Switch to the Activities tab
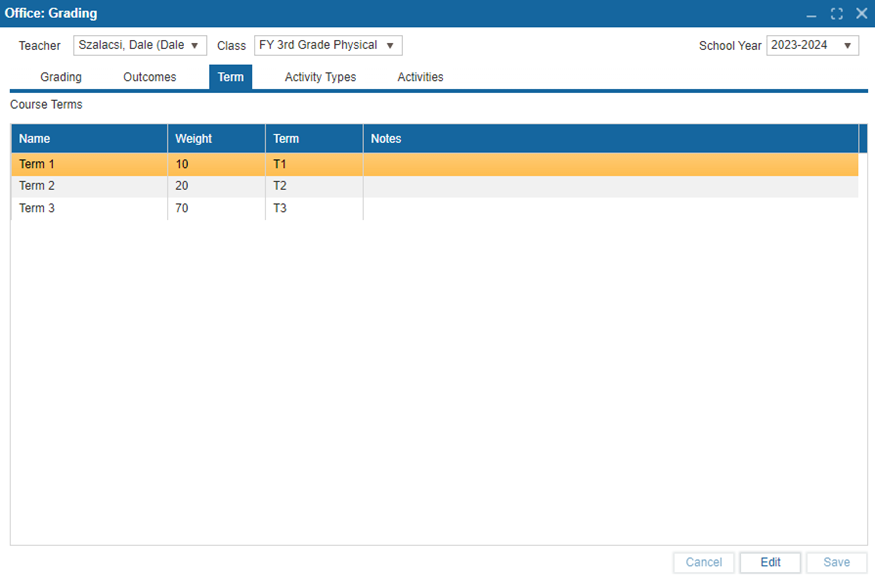 [420, 77]
